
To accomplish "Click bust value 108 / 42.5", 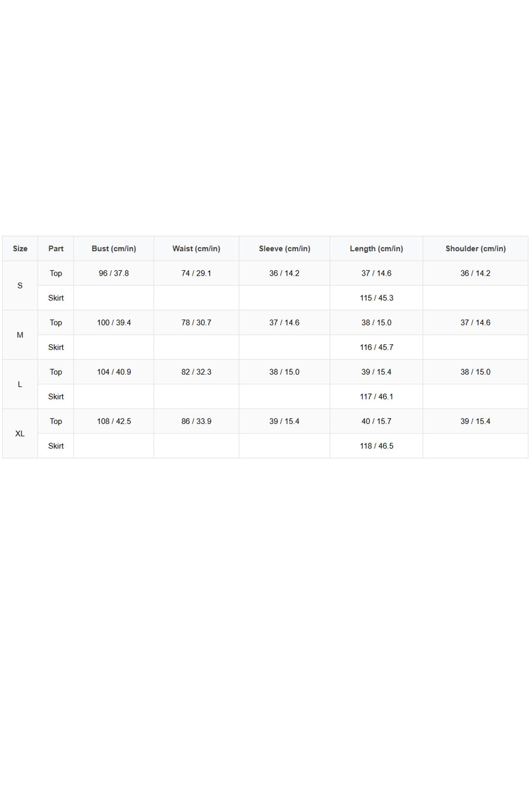I will click(114, 421).
